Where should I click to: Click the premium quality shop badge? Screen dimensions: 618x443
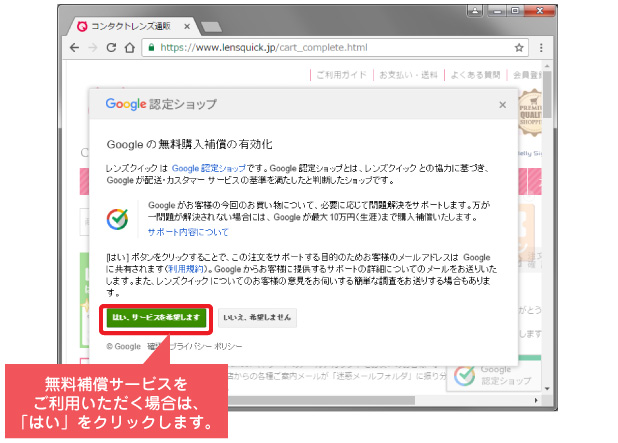click(x=530, y=114)
